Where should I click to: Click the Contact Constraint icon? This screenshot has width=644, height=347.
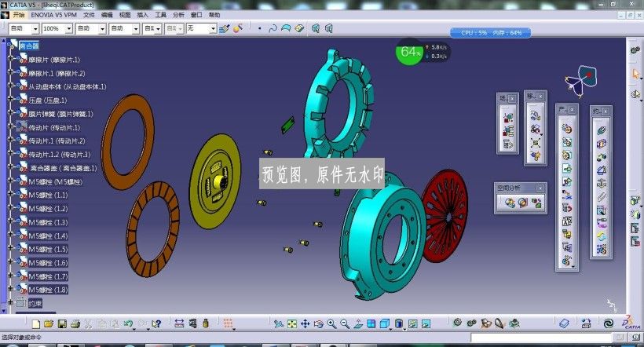602,144
